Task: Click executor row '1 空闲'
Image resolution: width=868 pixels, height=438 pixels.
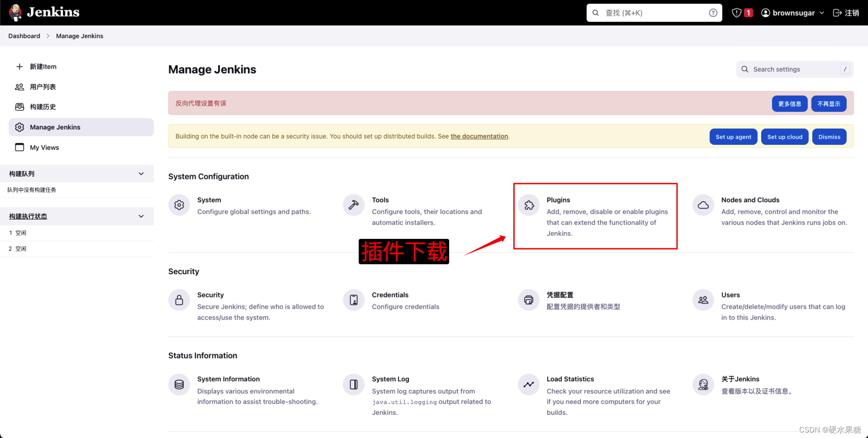Action: (x=77, y=233)
